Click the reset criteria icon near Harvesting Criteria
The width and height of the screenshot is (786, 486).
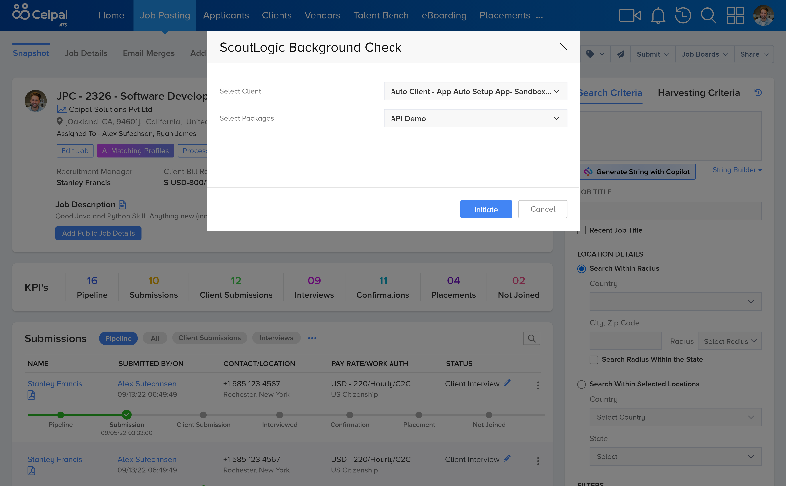[758, 93]
